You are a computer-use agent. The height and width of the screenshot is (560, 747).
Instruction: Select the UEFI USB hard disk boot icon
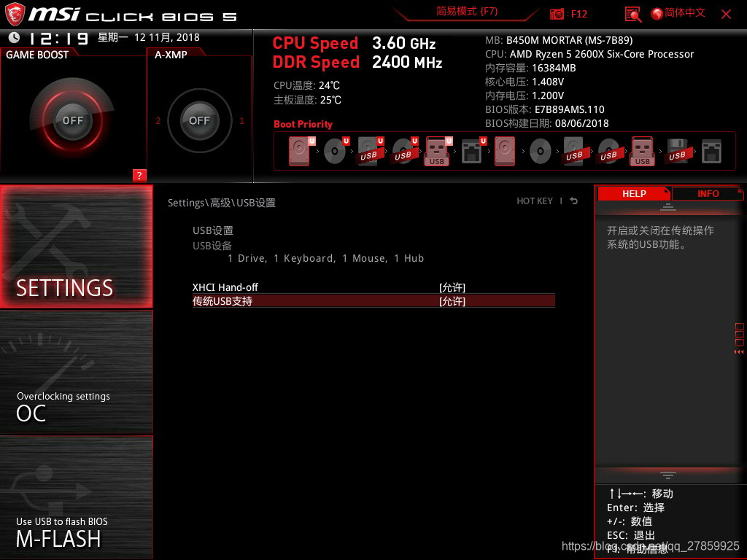[370, 151]
